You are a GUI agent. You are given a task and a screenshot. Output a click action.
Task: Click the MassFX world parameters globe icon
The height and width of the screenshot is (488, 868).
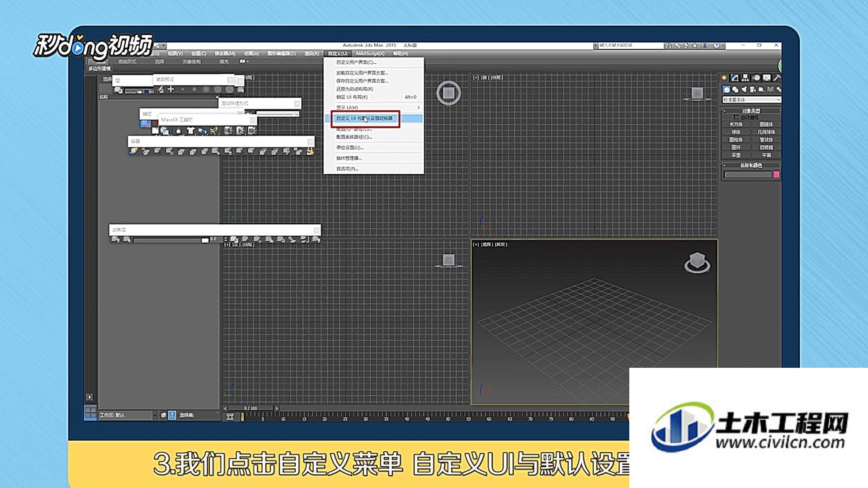click(165, 131)
